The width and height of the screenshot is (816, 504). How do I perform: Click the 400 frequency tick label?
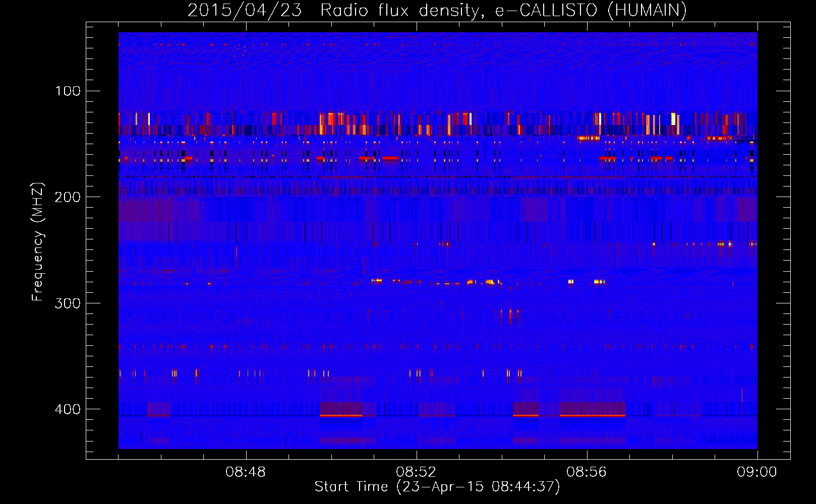(x=68, y=409)
